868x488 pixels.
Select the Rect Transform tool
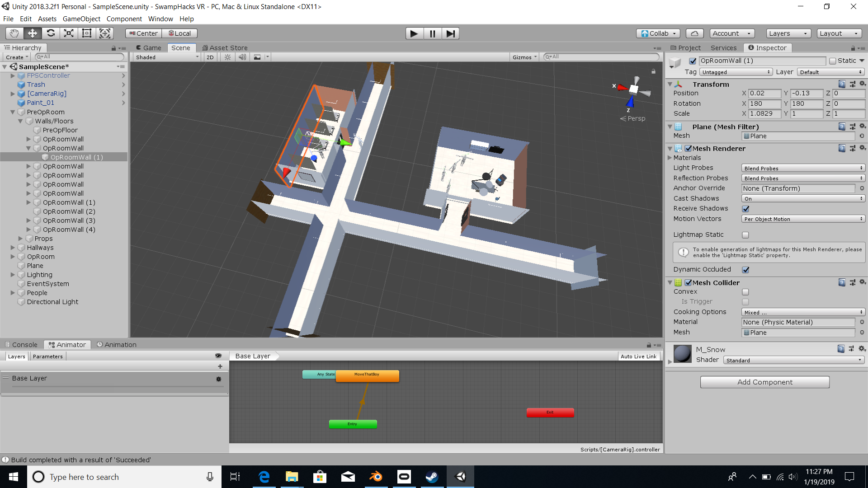coord(87,33)
